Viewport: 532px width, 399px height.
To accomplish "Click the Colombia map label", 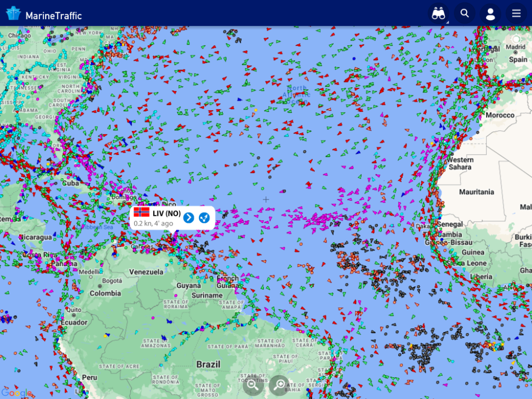I will click(x=105, y=293).
